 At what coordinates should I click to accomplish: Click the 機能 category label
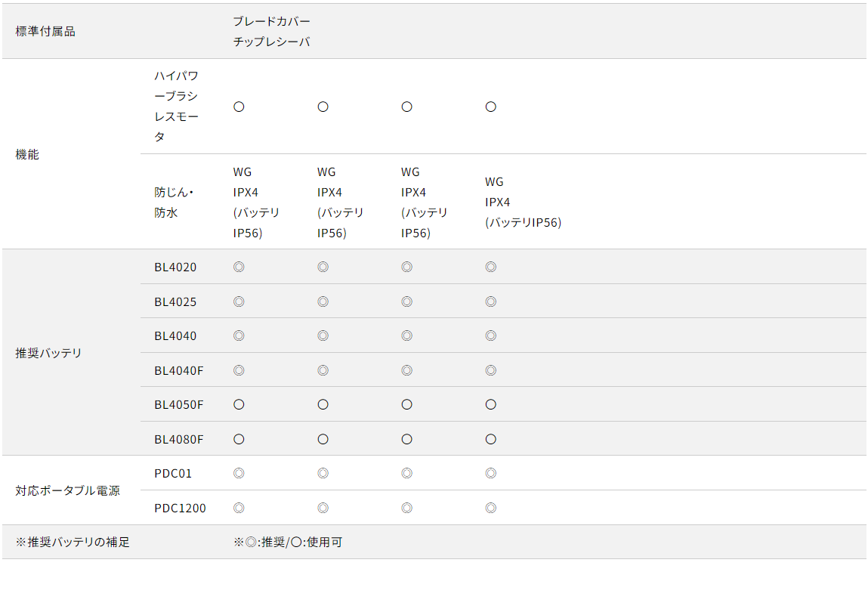27,155
